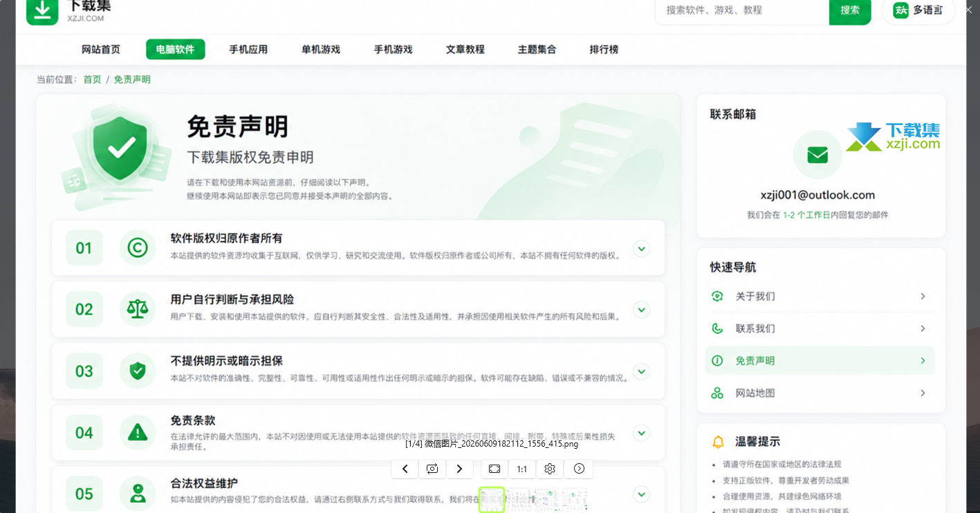Click the green 搜索 button

click(x=850, y=11)
